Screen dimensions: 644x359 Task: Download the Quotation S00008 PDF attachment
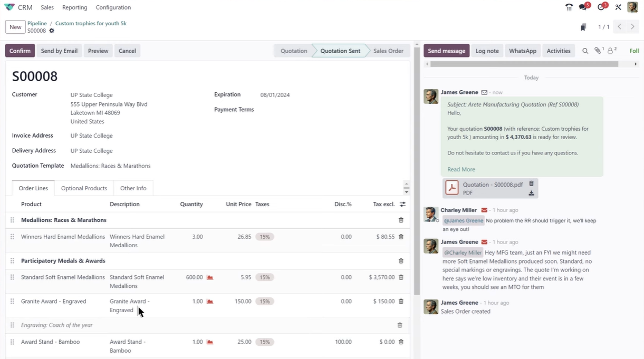[531, 193]
